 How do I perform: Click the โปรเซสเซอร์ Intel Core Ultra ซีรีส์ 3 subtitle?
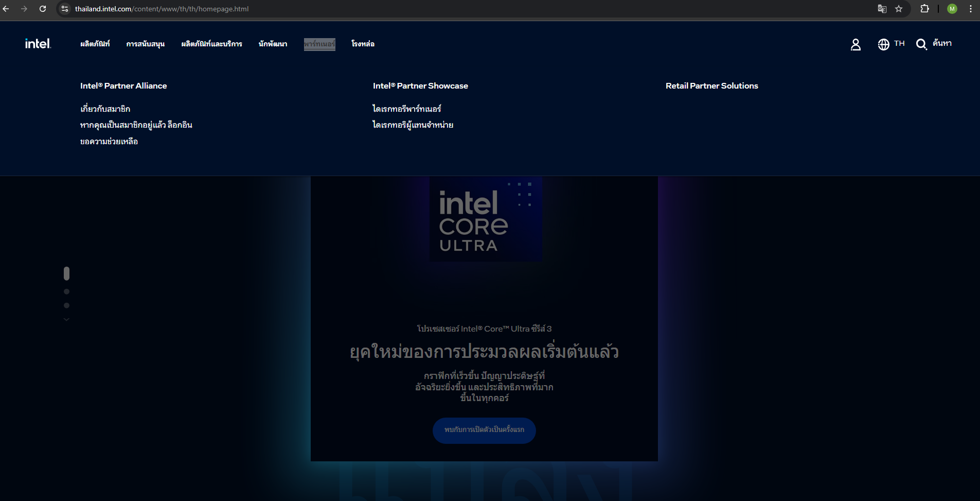click(x=484, y=329)
